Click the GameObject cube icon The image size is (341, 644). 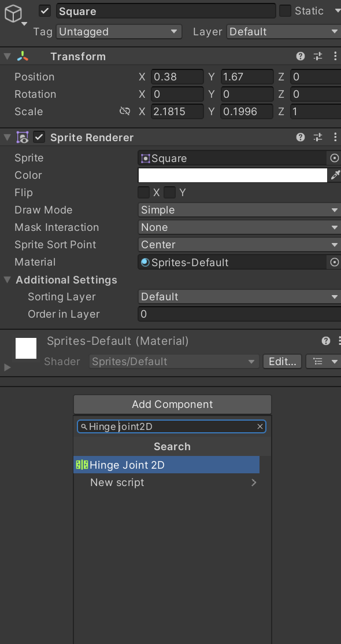click(13, 14)
